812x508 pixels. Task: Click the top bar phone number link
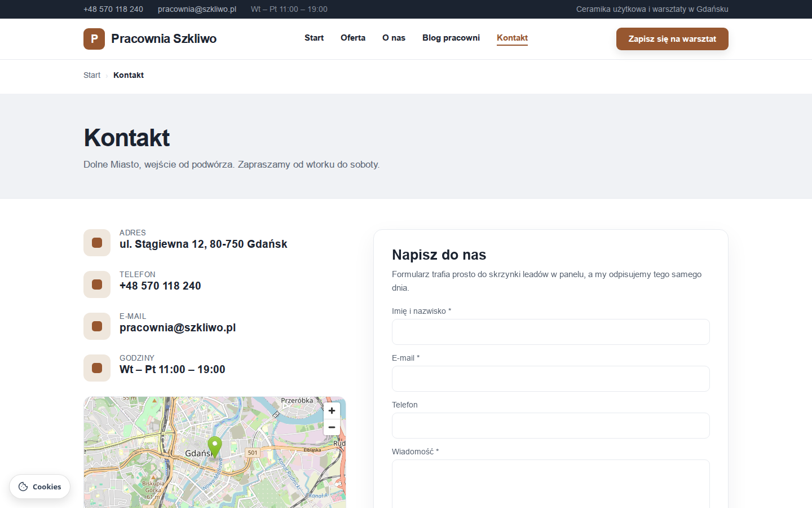113,9
